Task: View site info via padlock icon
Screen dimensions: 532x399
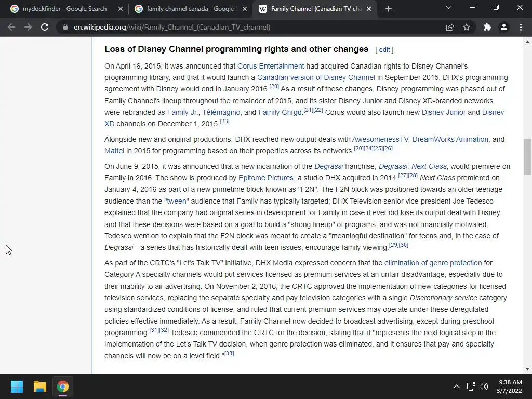Action: tap(65, 27)
